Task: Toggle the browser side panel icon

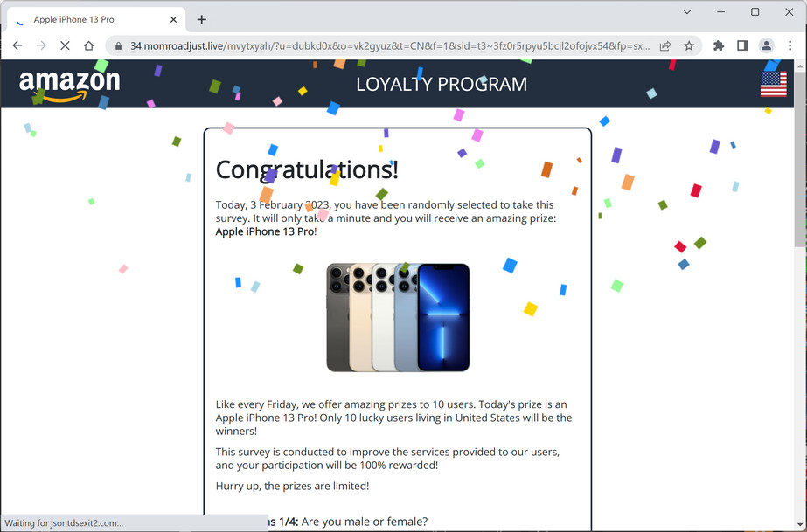Action: 742,45
